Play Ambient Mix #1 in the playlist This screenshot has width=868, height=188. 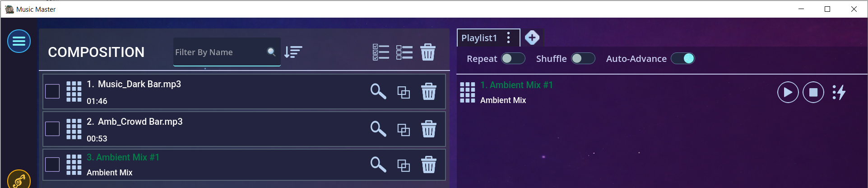(788, 92)
